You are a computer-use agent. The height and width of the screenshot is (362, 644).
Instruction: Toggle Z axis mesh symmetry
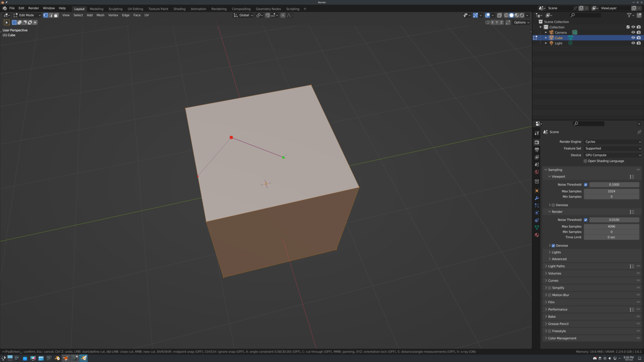pyautogui.click(x=502, y=22)
